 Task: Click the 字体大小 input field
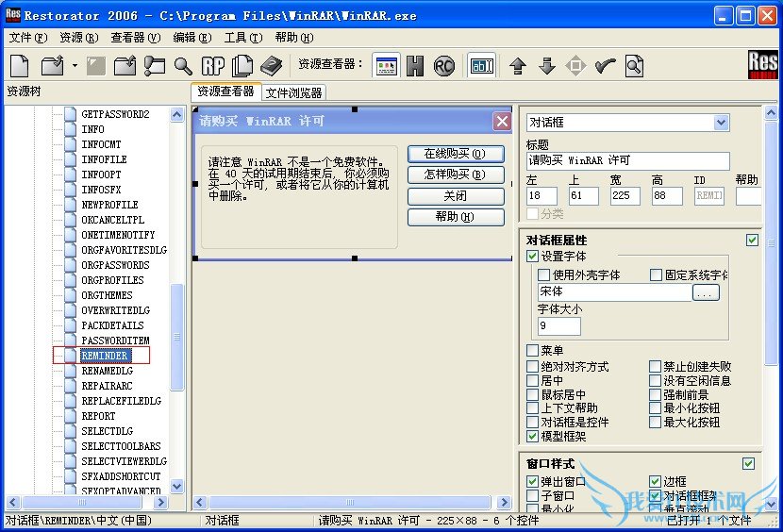point(559,326)
